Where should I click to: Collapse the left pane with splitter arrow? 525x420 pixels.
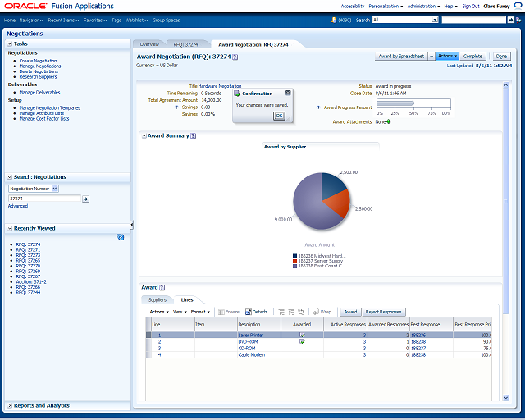pos(132,225)
